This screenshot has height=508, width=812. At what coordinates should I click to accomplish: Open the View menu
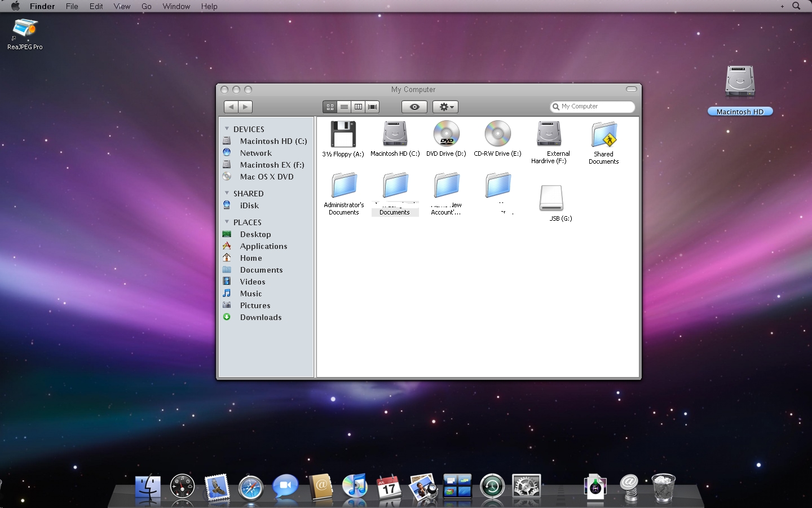point(122,6)
